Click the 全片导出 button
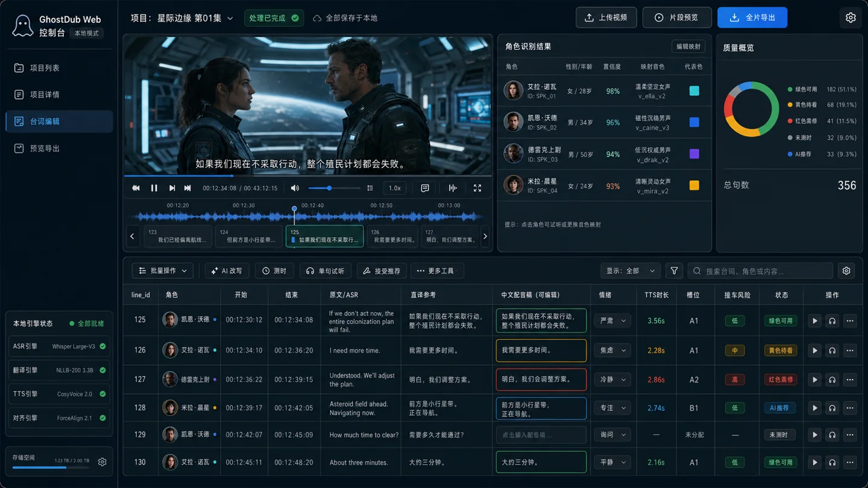868x488 pixels. pos(752,17)
